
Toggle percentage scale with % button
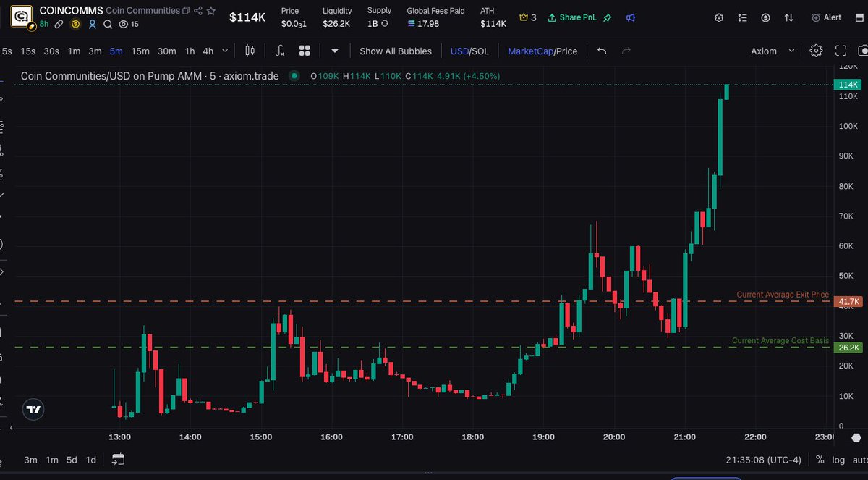820,460
